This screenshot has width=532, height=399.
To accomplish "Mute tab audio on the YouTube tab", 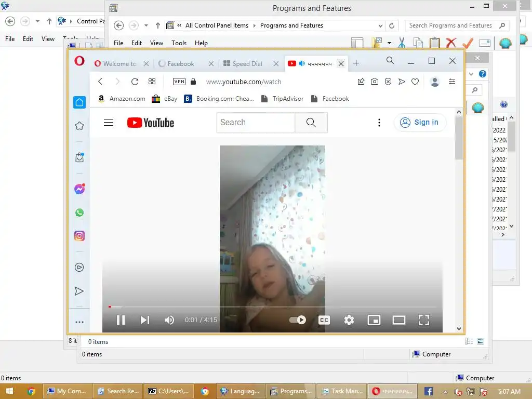I will point(302,63).
